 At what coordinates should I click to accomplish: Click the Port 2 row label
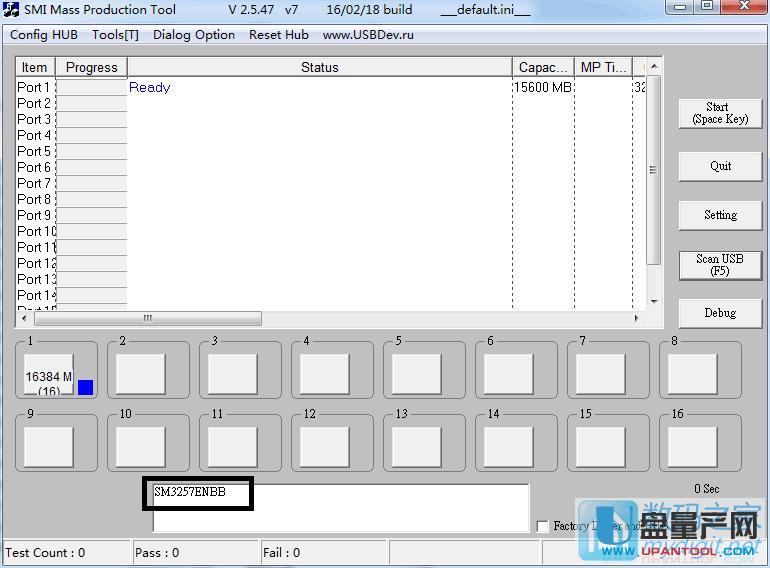(34, 104)
